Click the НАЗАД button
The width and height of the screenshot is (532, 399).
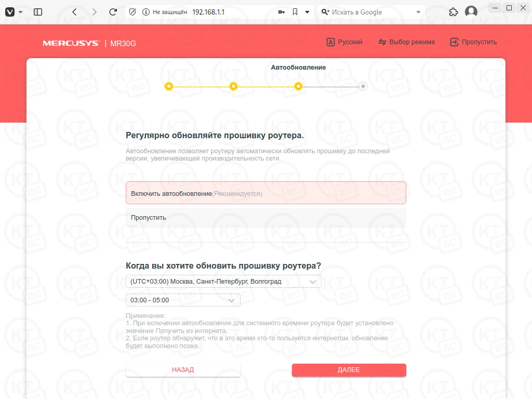click(183, 370)
